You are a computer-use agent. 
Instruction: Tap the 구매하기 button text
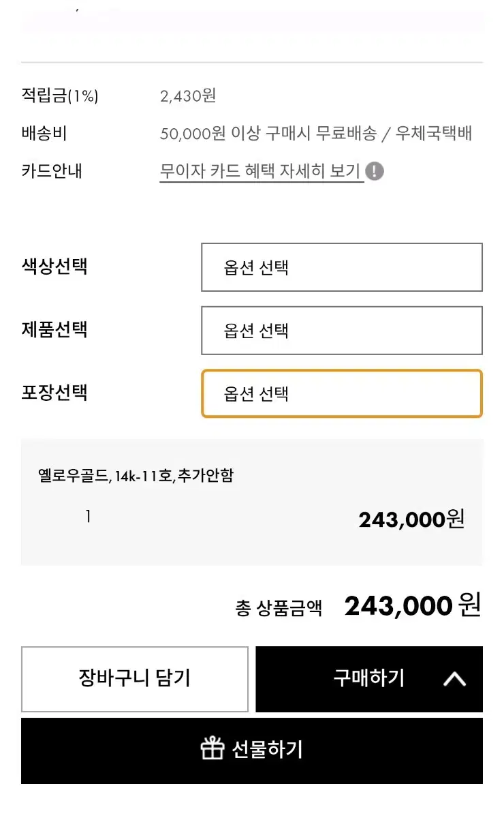(x=368, y=678)
